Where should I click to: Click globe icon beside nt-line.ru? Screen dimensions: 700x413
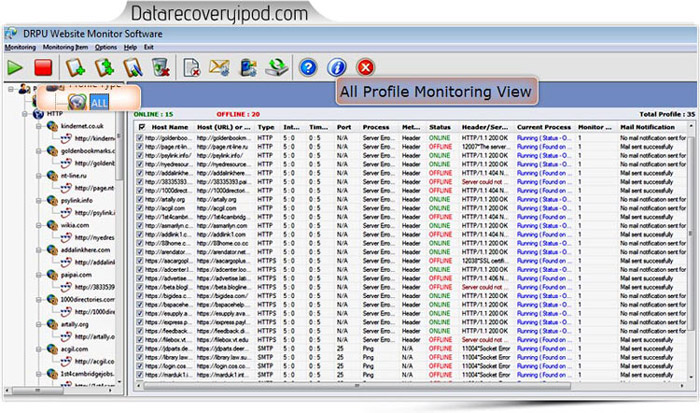52,176
